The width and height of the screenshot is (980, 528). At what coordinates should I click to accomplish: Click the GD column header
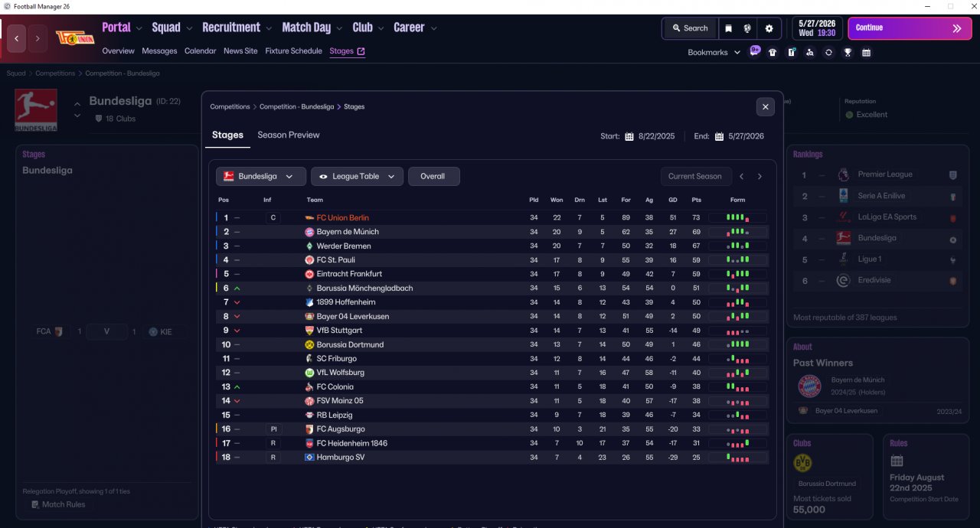672,200
